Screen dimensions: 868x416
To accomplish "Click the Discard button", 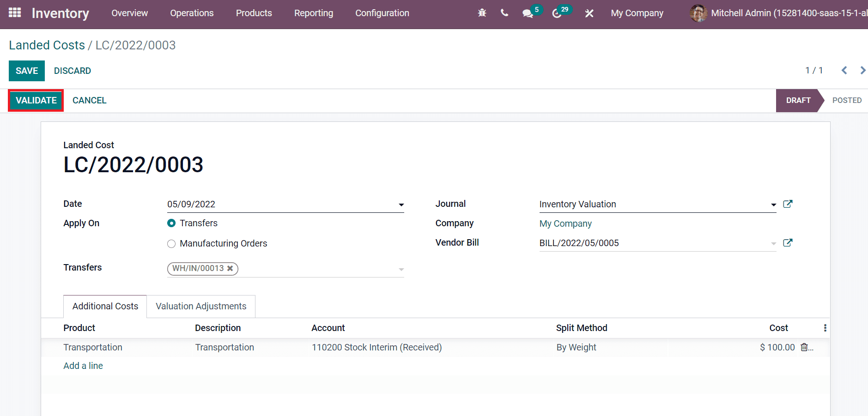I will click(x=73, y=71).
